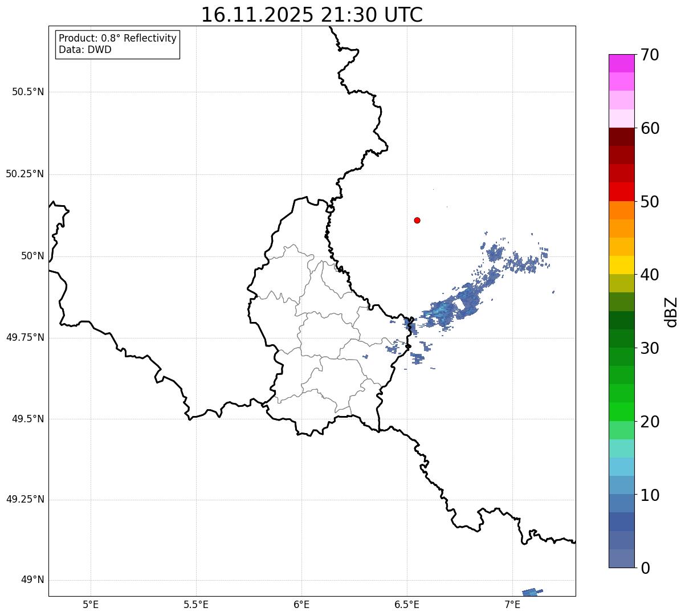Image resolution: width=685 pixels, height=616 pixels.
Task: Click the colorbar tick value 50
Action: pyautogui.click(x=650, y=202)
